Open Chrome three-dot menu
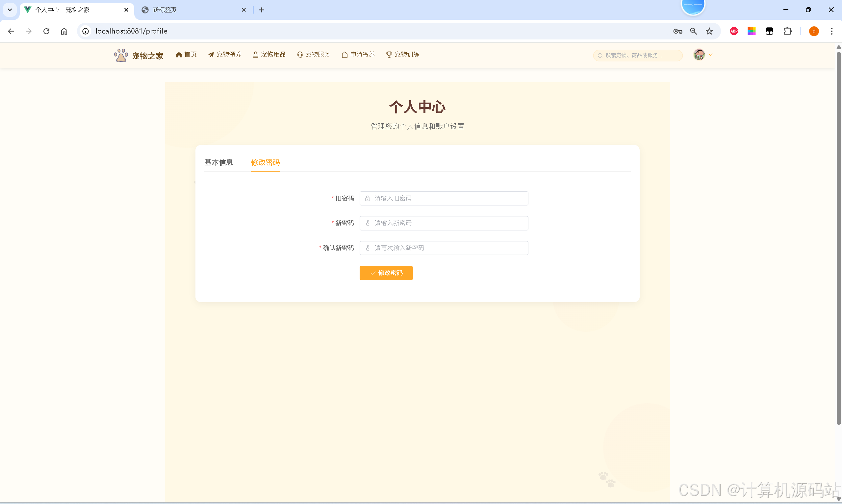The height and width of the screenshot is (504, 842). tap(832, 31)
